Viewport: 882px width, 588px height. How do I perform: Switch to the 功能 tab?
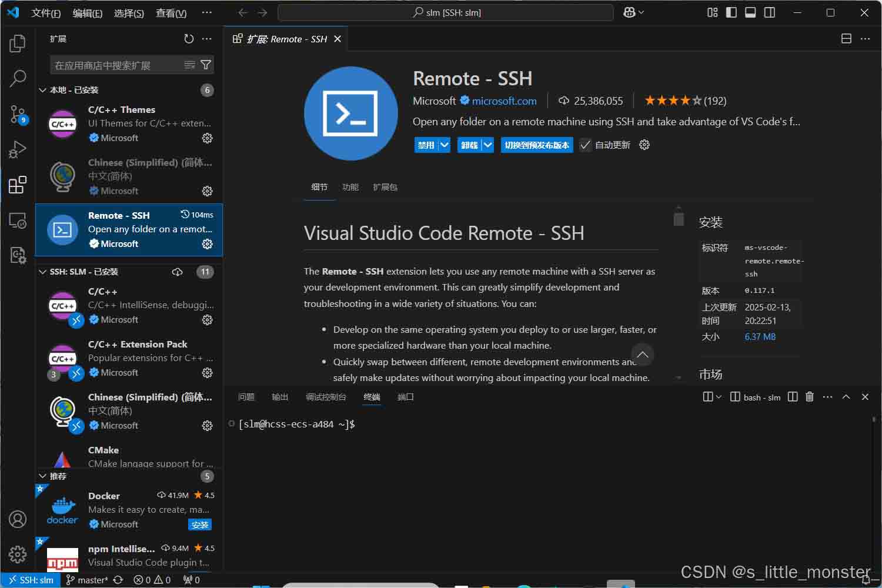click(x=350, y=187)
